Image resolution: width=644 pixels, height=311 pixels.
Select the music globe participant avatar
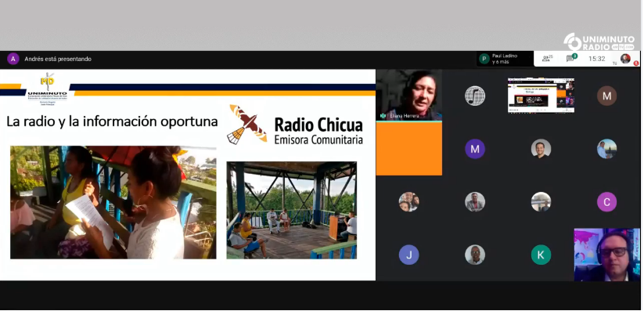pos(475,96)
